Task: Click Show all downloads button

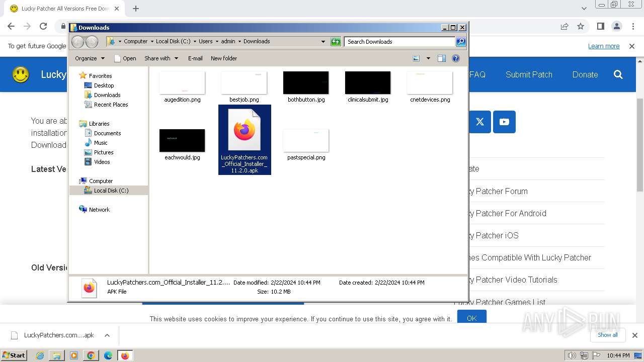Action: [x=608, y=335]
